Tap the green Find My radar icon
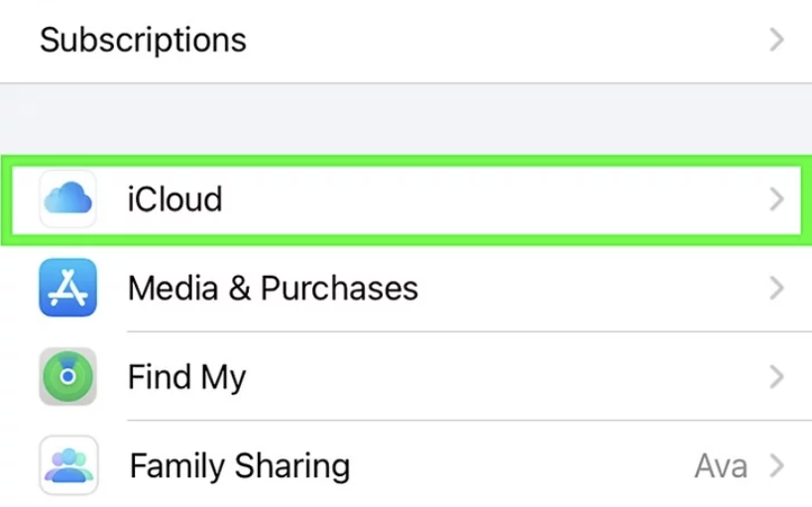The width and height of the screenshot is (812, 507). pos(67,376)
